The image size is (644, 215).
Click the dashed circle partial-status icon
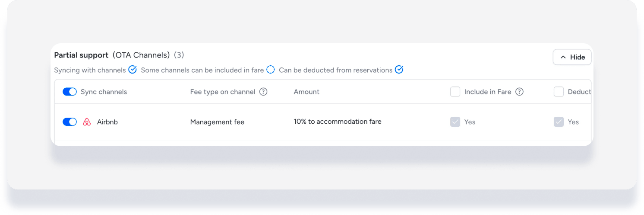tap(271, 70)
